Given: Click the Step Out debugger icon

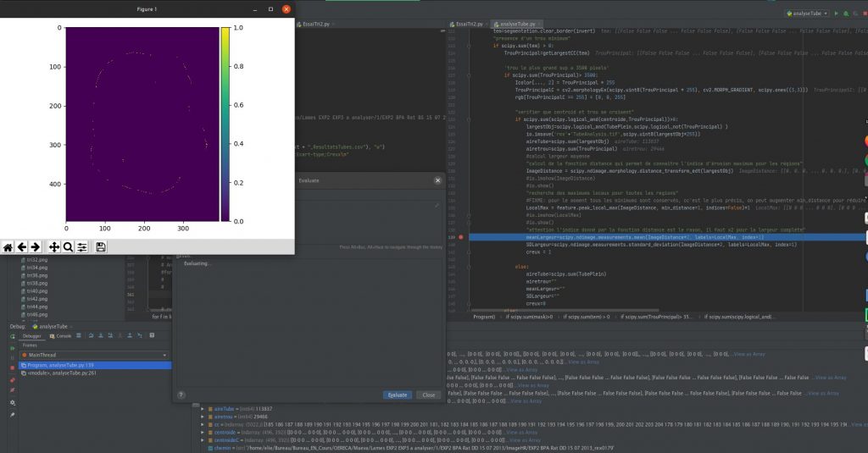Looking at the screenshot, I should pyautogui.click(x=130, y=335).
